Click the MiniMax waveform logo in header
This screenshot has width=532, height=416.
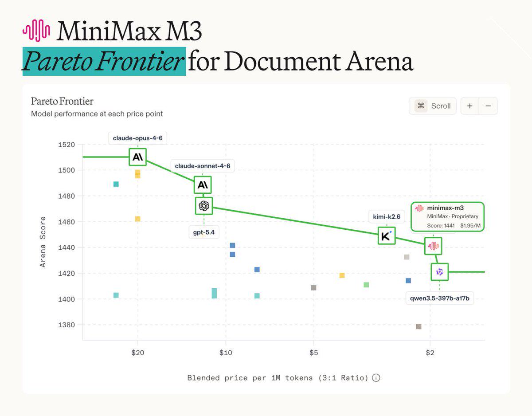click(x=36, y=31)
